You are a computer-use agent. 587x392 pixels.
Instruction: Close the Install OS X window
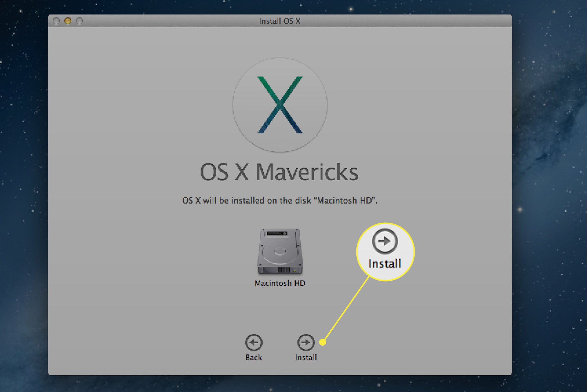[56, 21]
